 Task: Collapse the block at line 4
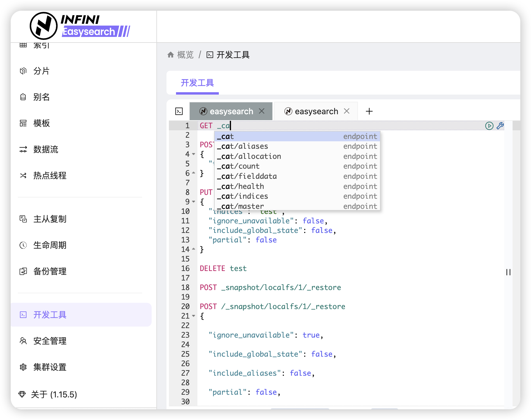(194, 154)
